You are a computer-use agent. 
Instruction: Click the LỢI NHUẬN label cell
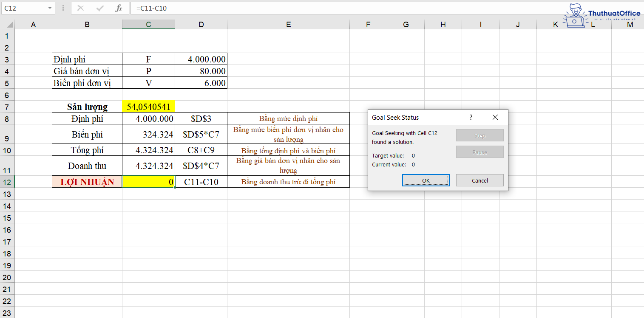(87, 181)
